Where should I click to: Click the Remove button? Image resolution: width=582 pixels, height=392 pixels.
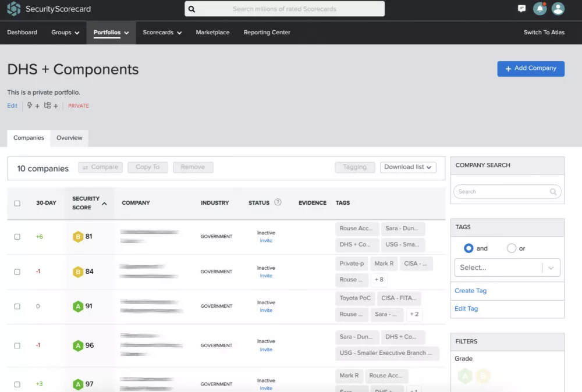coord(193,168)
